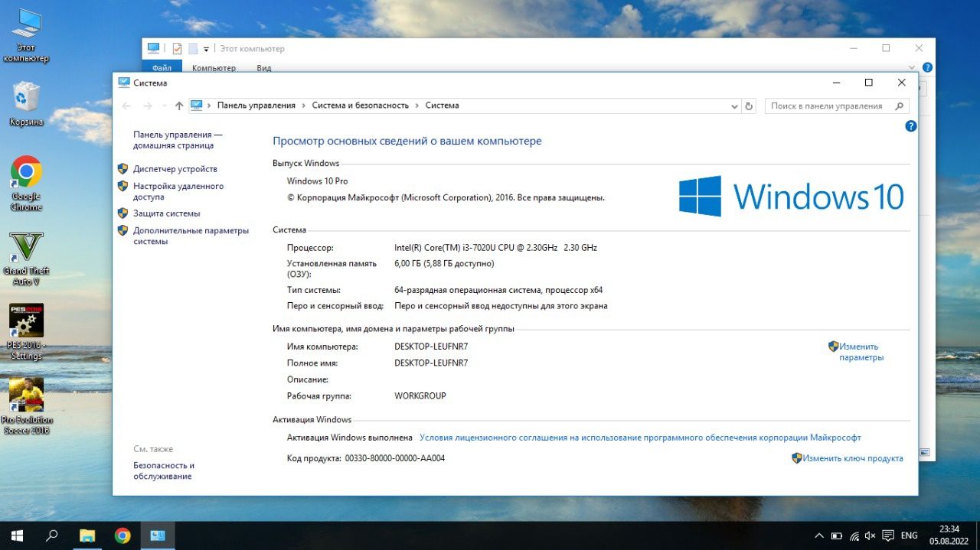Minimize the Система window
The height and width of the screenshot is (550, 980).
click(x=835, y=83)
